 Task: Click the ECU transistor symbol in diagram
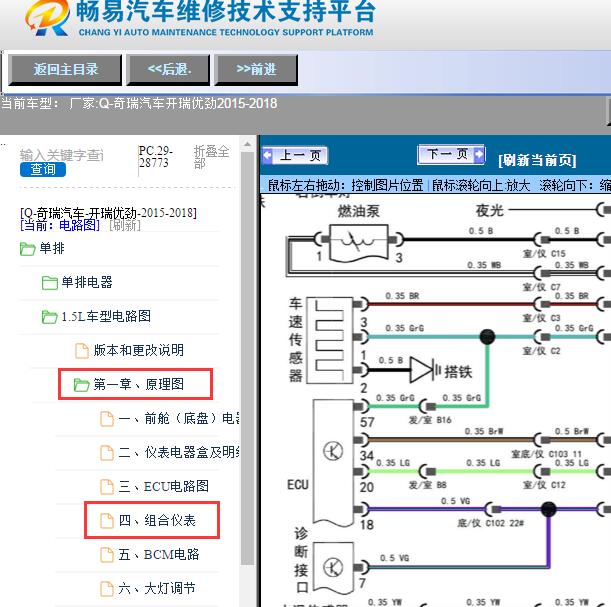pos(333,451)
